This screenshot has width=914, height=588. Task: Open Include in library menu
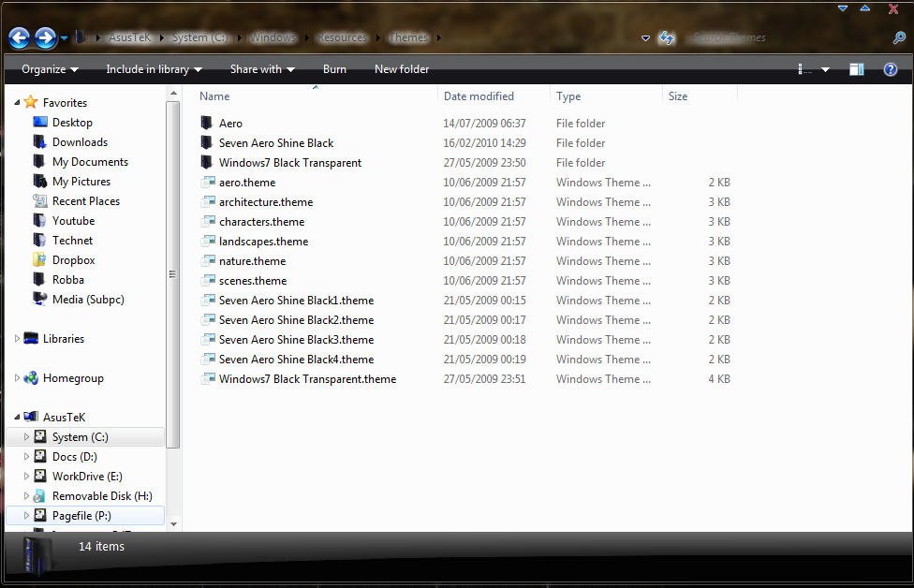click(x=154, y=69)
